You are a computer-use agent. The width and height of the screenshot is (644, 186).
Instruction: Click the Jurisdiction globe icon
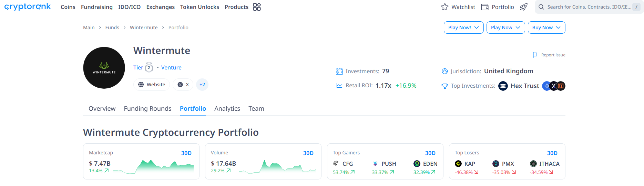pos(445,71)
